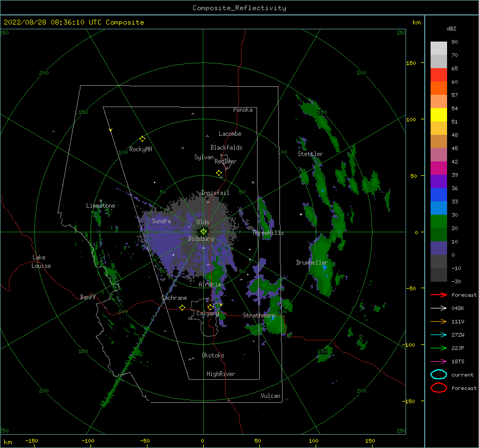Select the 30-20 dBZ green swatch
This screenshot has height=448, width=479.
point(439,221)
